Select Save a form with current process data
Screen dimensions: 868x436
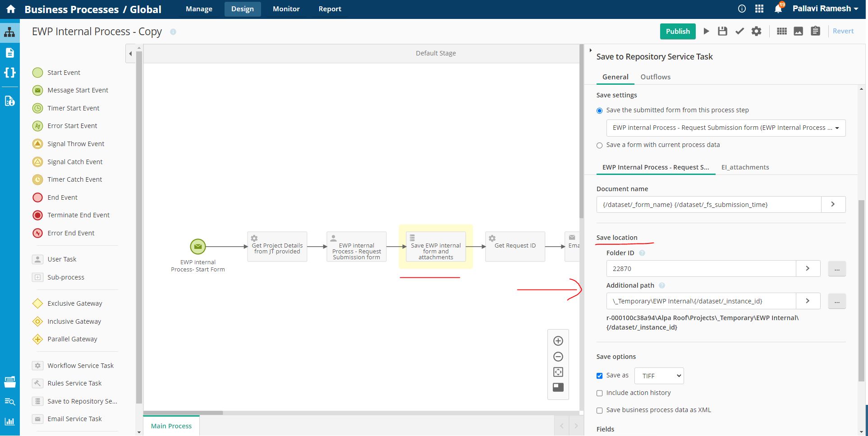click(x=599, y=145)
